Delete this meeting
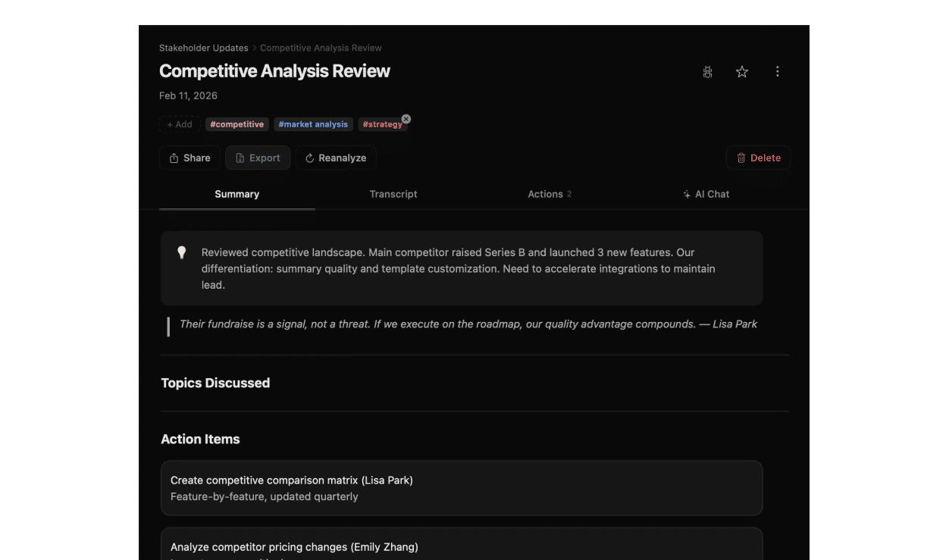 [759, 158]
